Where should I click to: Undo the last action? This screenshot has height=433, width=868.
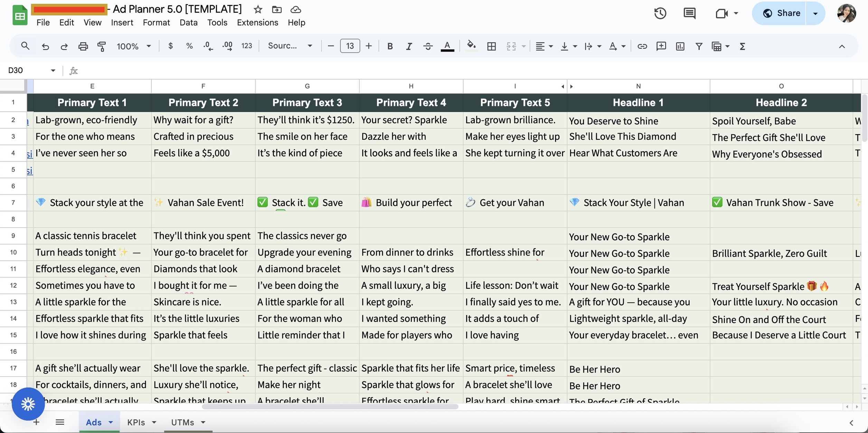tap(45, 46)
